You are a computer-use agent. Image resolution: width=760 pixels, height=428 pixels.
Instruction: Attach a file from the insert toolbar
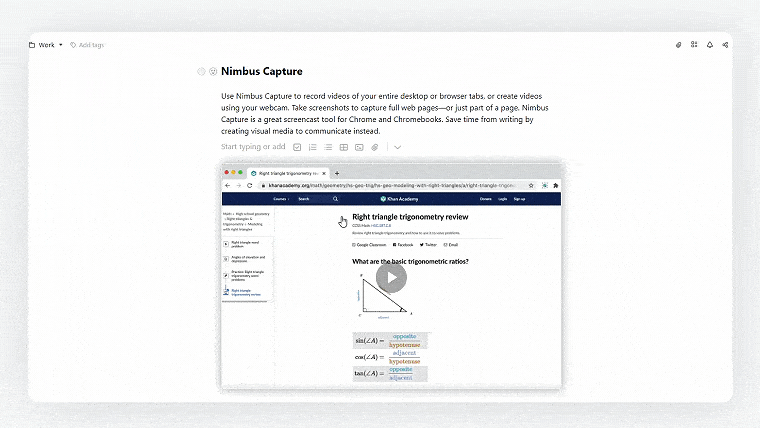point(375,147)
